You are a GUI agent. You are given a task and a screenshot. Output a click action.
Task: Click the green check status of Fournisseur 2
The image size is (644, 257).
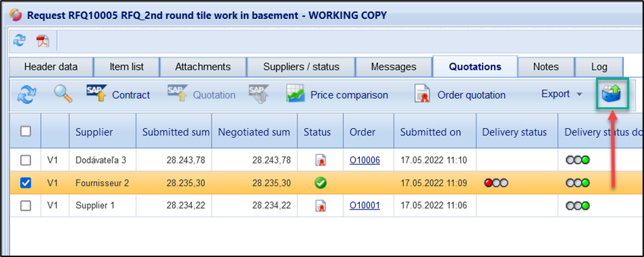coord(320,183)
